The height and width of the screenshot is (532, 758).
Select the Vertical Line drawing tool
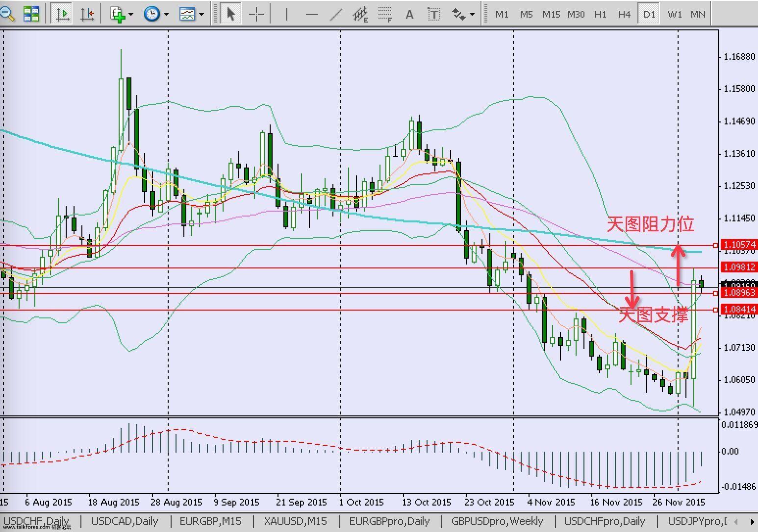286,14
